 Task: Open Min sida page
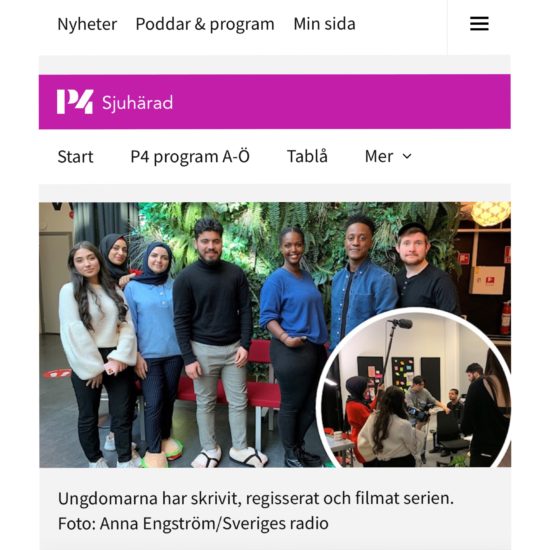[324, 24]
